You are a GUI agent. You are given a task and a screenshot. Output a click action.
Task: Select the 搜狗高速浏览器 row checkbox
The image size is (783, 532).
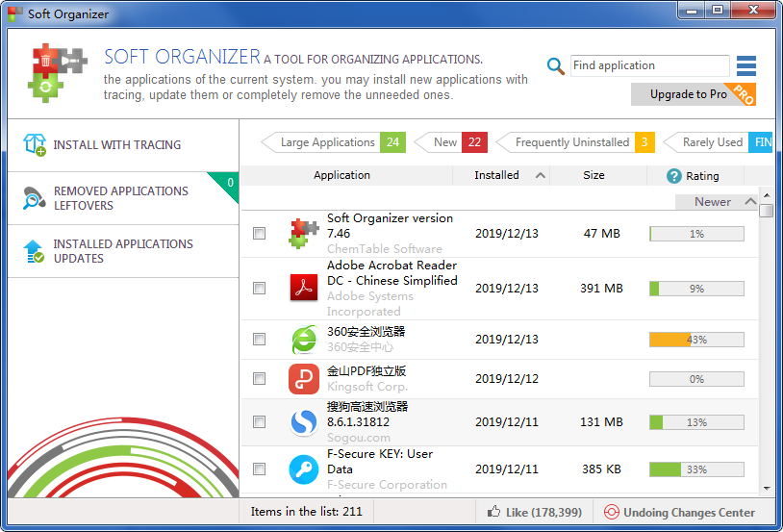point(259,422)
